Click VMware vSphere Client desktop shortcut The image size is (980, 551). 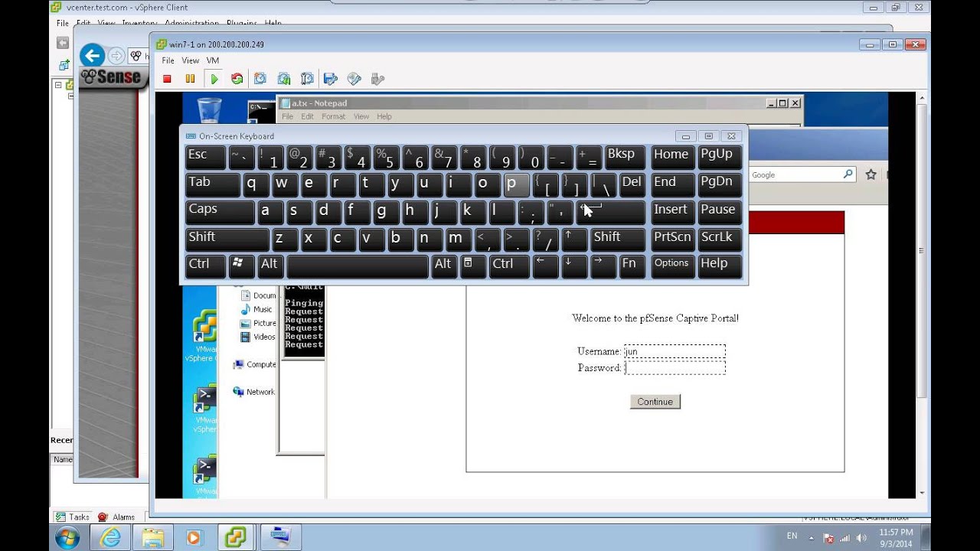[x=204, y=335]
